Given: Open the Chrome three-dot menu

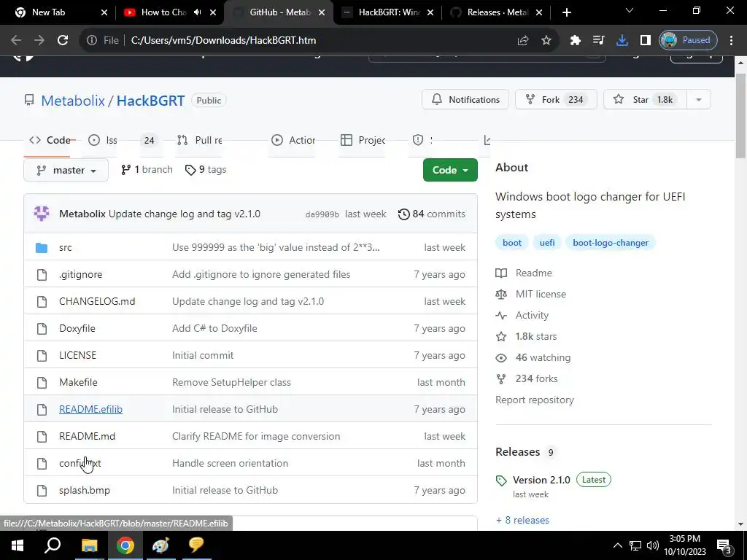Looking at the screenshot, I should click(731, 41).
